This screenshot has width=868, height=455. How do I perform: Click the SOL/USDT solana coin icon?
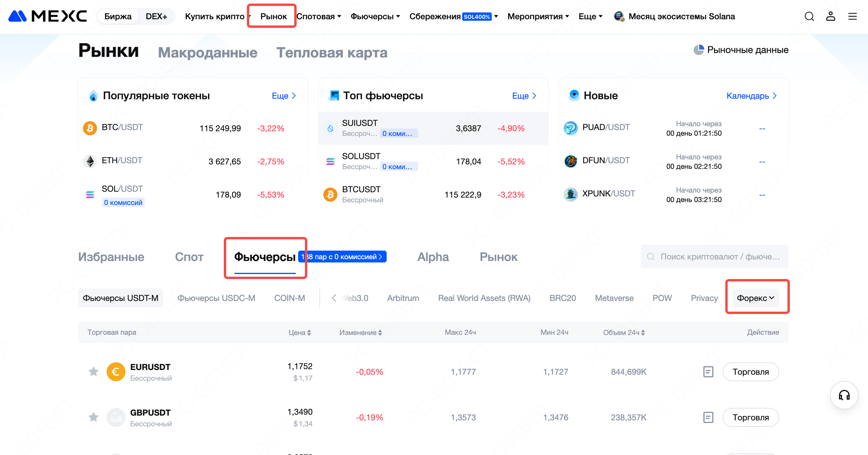(x=90, y=194)
